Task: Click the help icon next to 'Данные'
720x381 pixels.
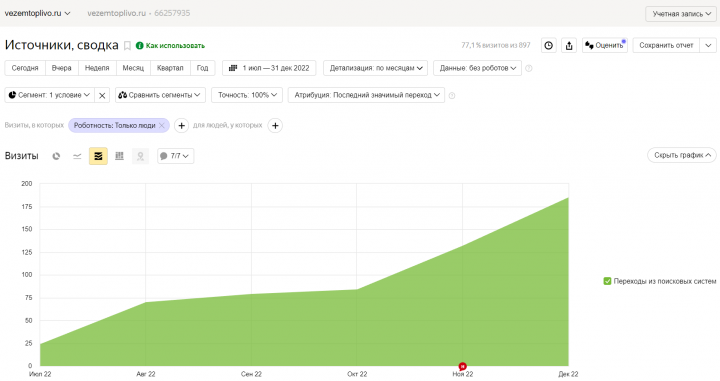Action: (529, 68)
